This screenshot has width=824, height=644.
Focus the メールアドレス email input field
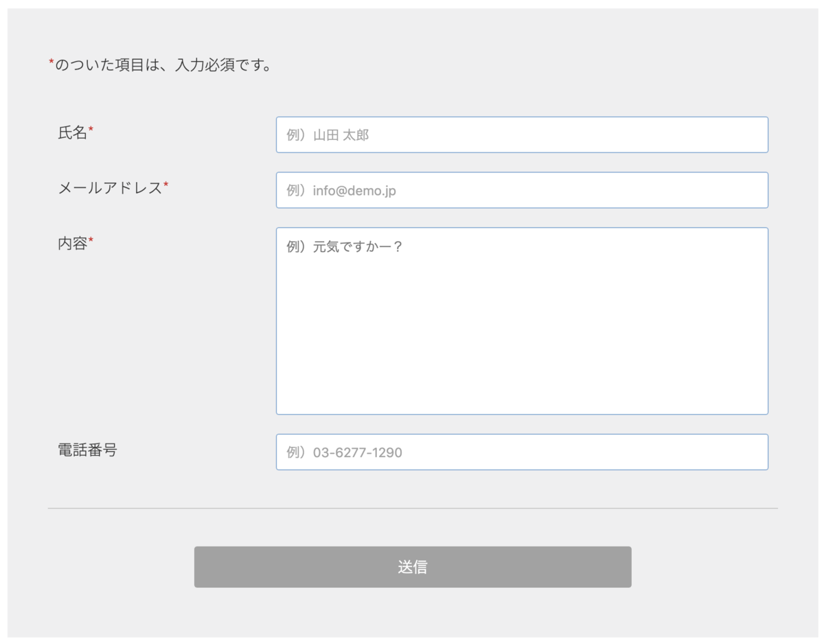(x=522, y=190)
